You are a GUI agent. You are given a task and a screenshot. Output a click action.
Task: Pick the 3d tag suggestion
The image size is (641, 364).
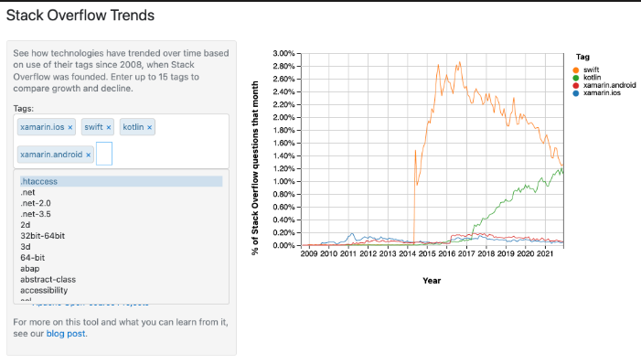(x=121, y=247)
